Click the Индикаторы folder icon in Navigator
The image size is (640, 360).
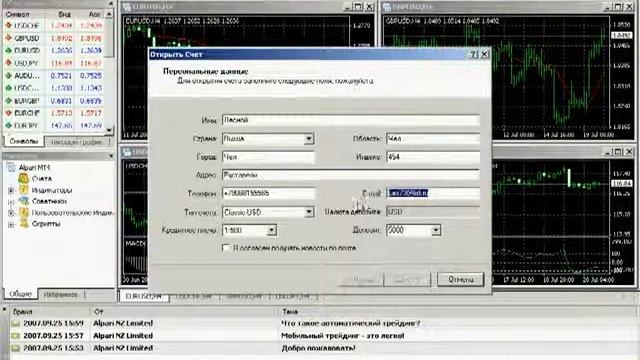24,190
